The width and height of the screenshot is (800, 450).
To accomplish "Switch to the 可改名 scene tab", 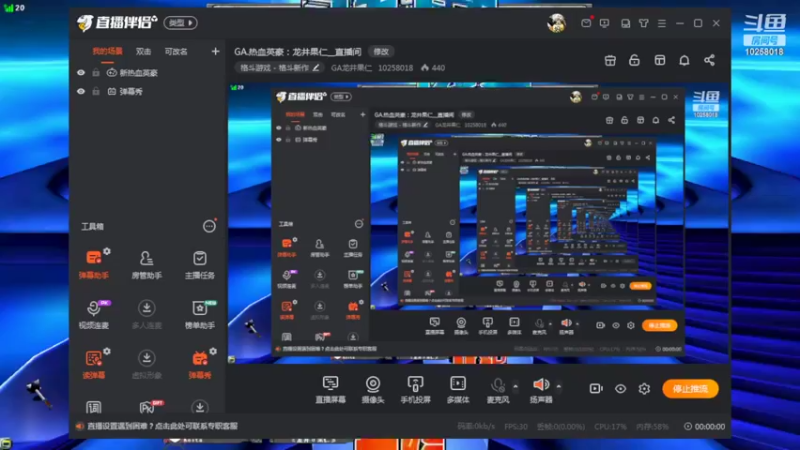I will point(176,52).
